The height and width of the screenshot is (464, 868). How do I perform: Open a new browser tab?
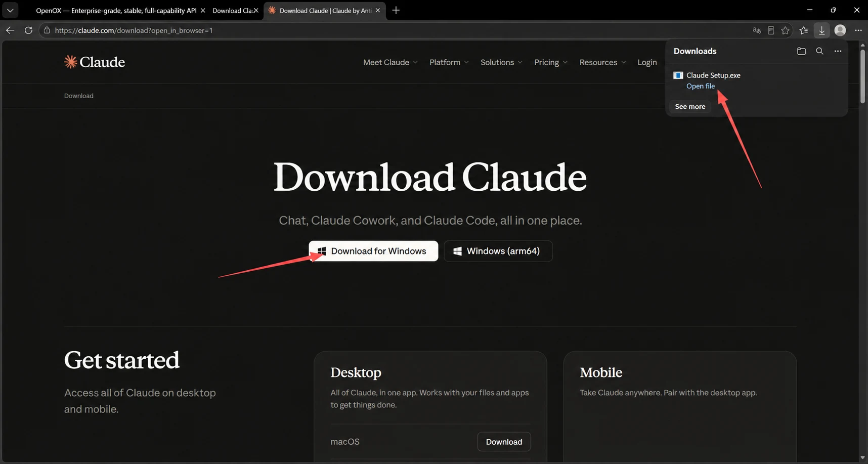pyautogui.click(x=396, y=10)
